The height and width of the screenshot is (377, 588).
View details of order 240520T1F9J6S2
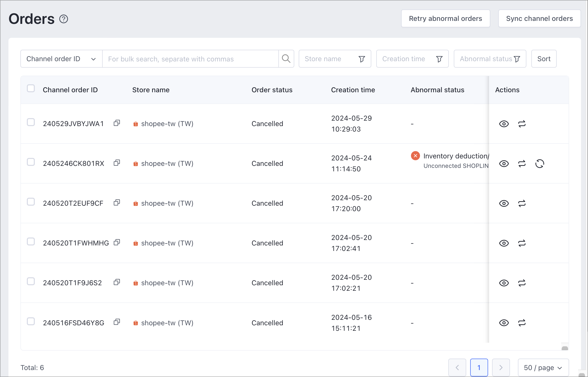[504, 283]
